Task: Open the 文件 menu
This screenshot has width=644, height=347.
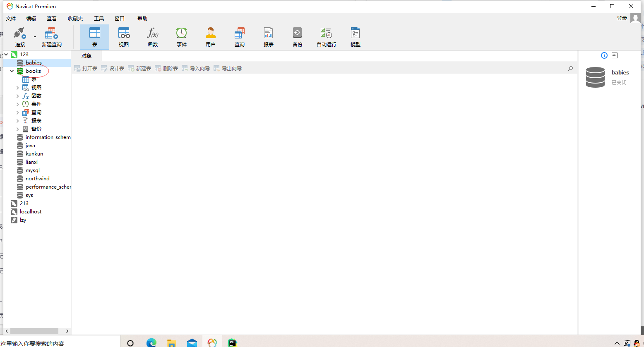Action: coord(11,19)
